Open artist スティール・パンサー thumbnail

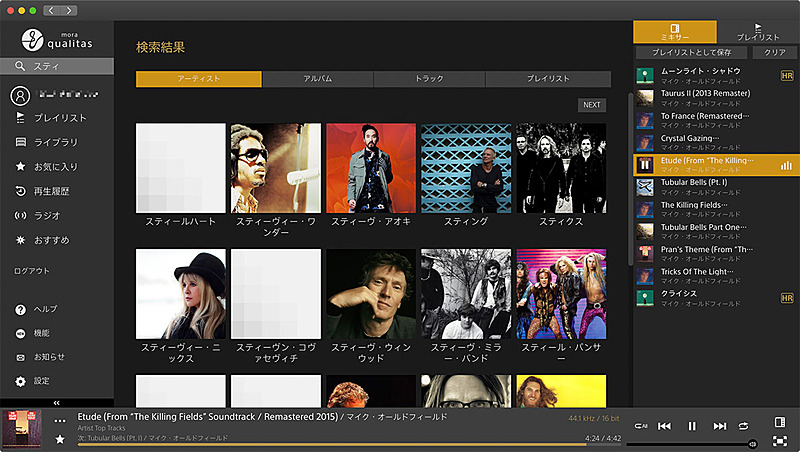561,294
